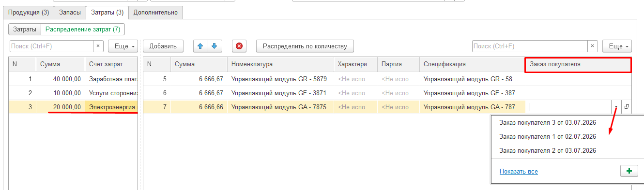644x190 pixels.
Task: Select the 10 000,00 sum cell
Action: click(x=60, y=93)
